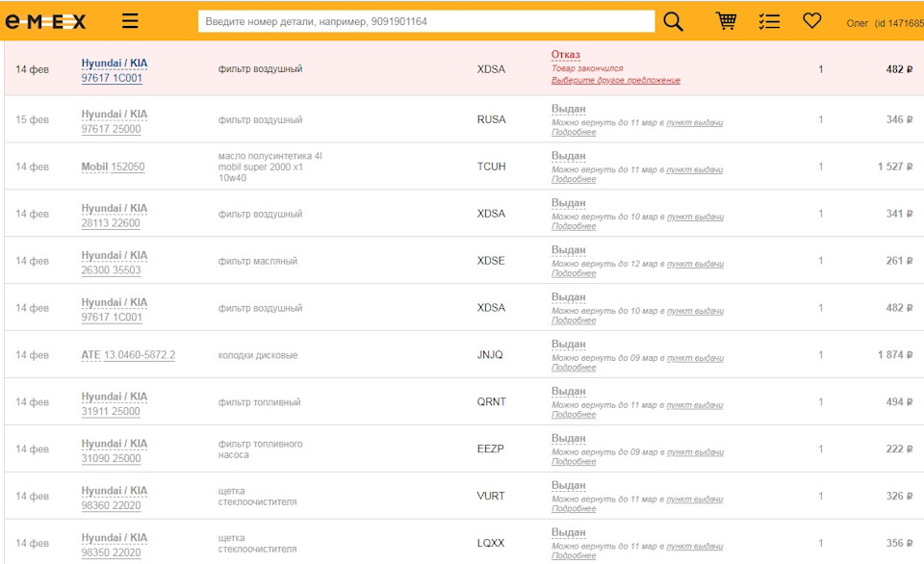
Task: Open ATE 13.0460-5872.2 part link
Action: 128,355
